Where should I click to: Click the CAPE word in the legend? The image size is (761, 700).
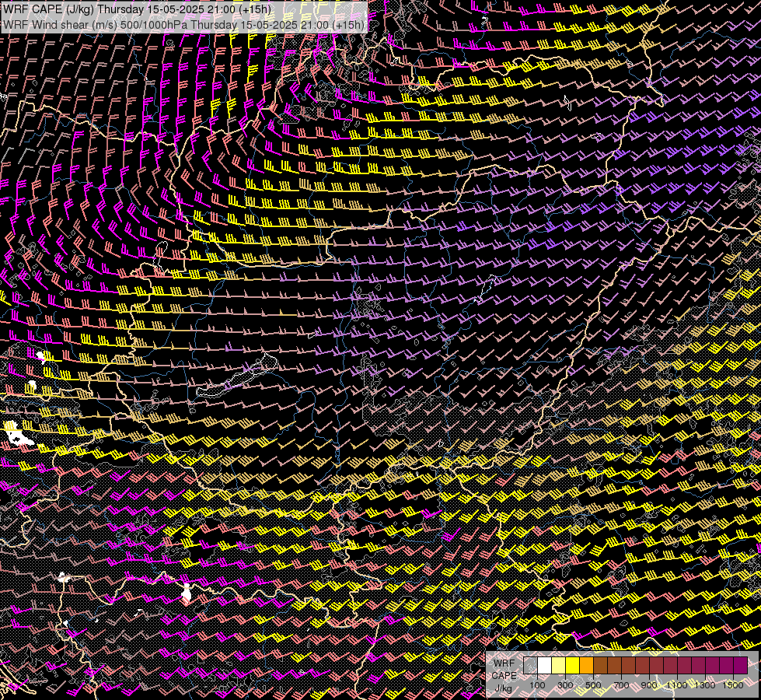click(504, 675)
